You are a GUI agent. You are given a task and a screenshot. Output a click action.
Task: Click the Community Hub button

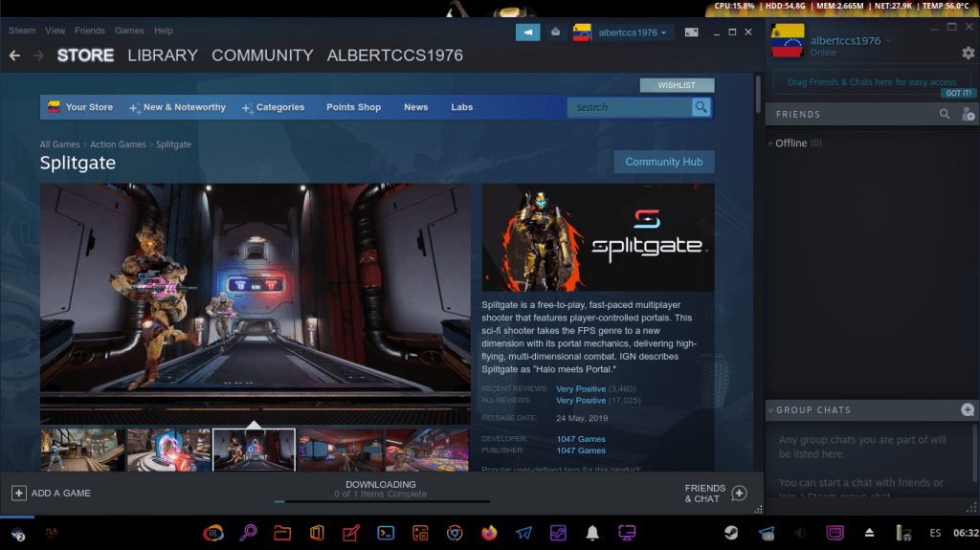tap(663, 162)
